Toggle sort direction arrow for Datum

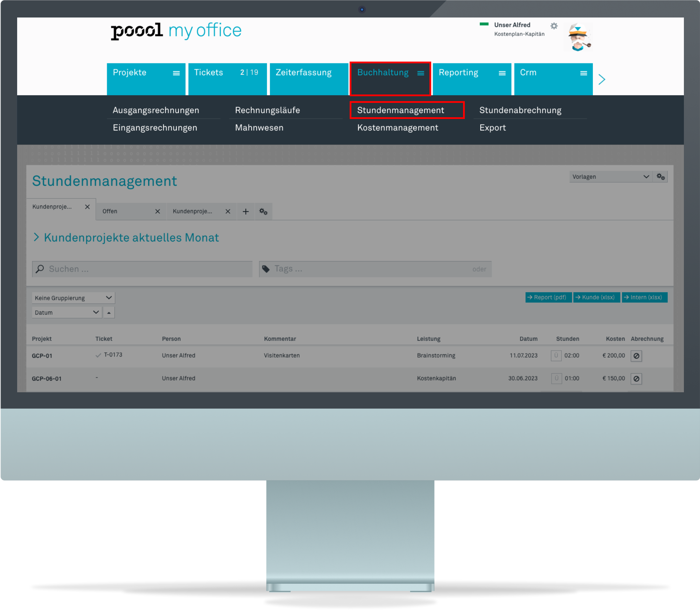coord(108,312)
